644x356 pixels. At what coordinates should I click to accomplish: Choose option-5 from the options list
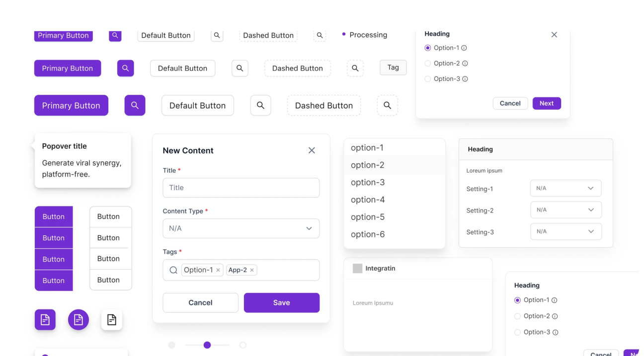[368, 217]
